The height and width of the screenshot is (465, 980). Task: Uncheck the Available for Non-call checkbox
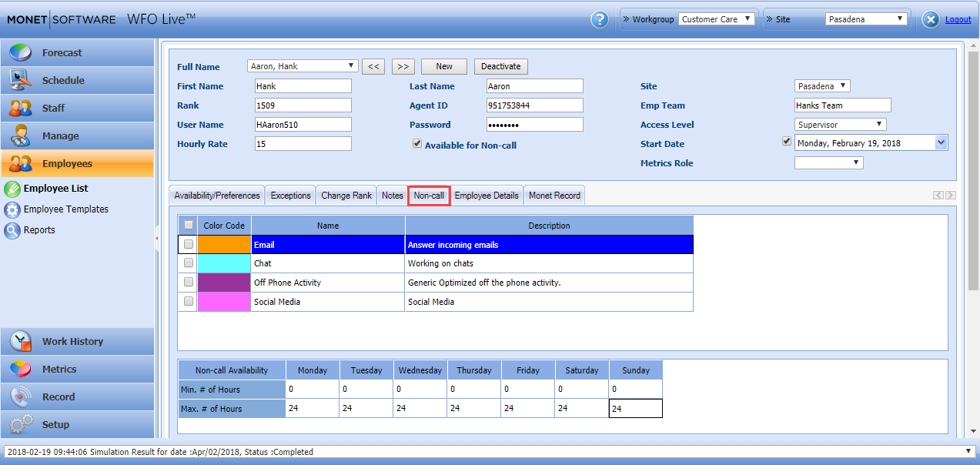click(417, 144)
